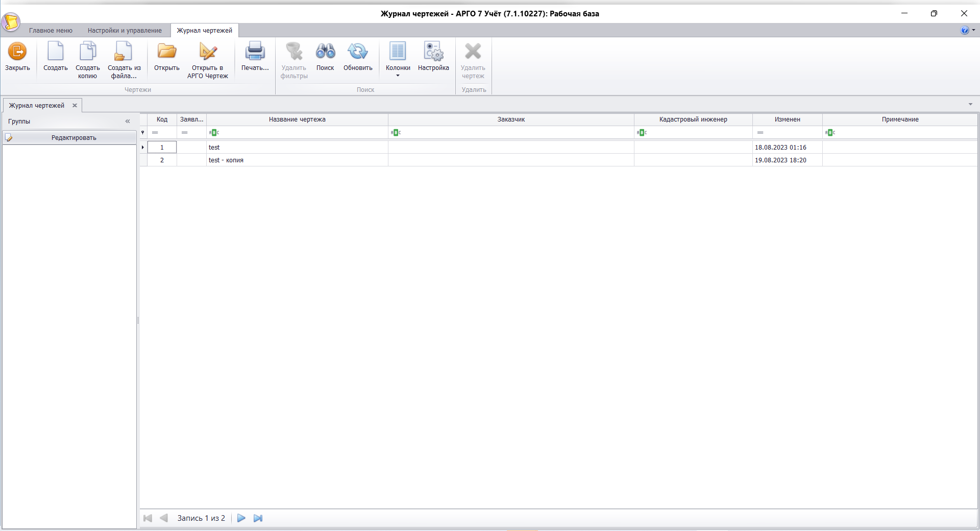Click Код cell with value 1

[x=162, y=148]
